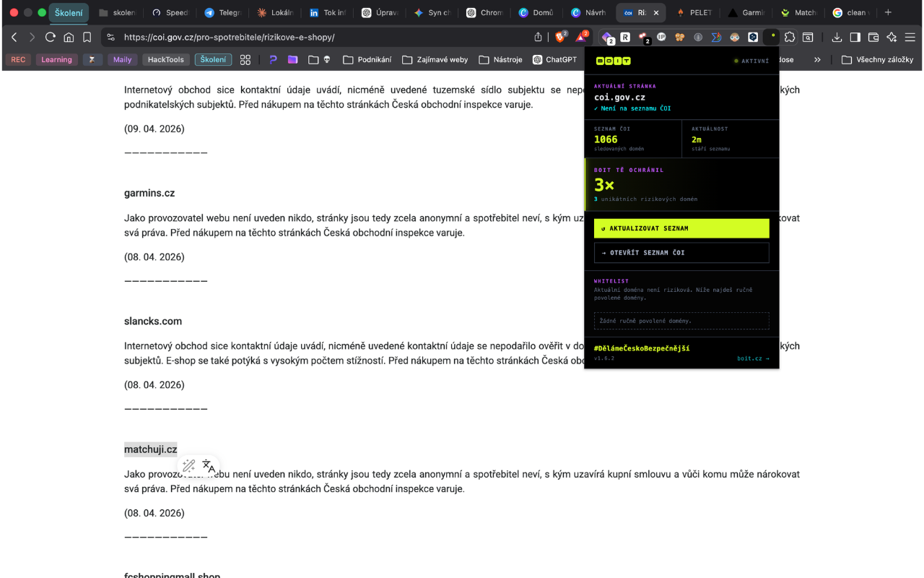
Task: Open the Learning bookmark
Action: 56,59
